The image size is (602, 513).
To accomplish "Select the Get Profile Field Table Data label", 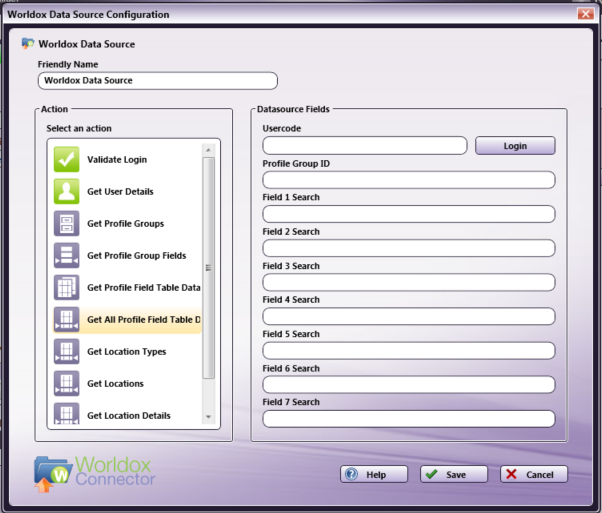I will [144, 288].
